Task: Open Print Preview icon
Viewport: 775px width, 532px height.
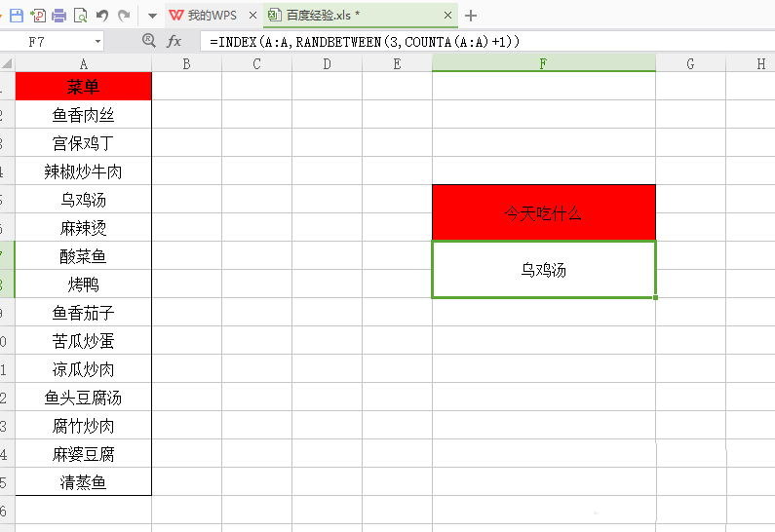Action: pos(80,16)
